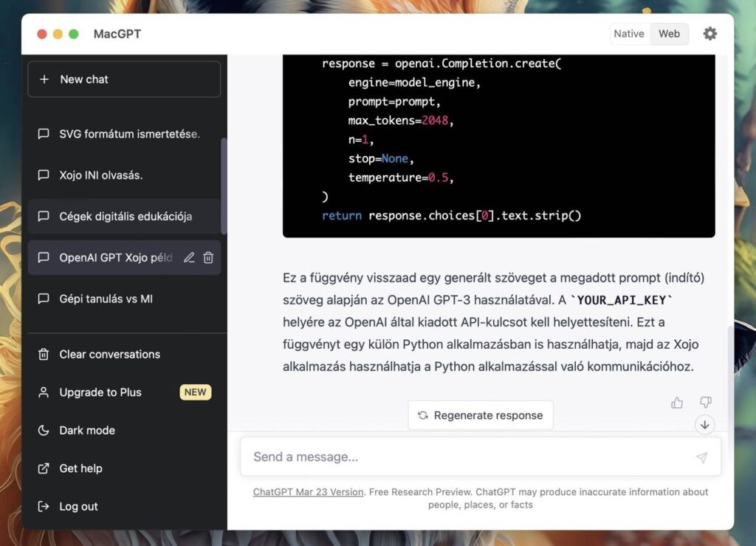Click the YOUR_API_KEY inline code text
Viewport: 756px width, 546px height.
(622, 301)
